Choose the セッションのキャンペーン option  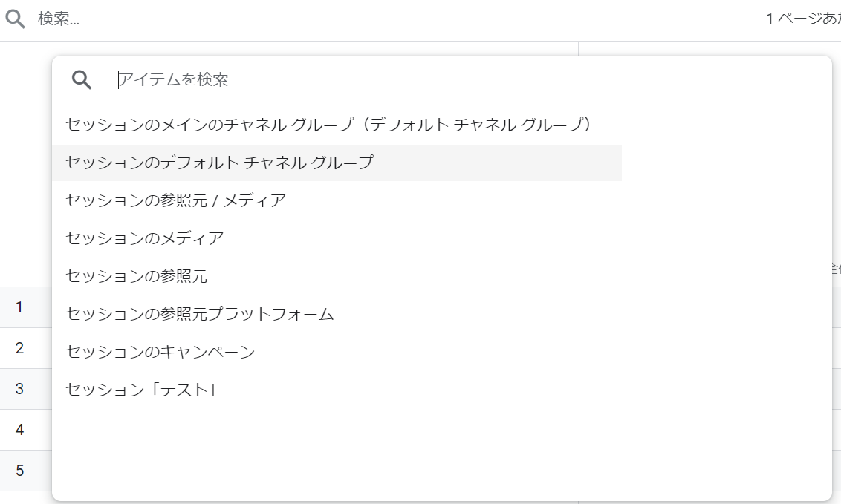pyautogui.click(x=159, y=352)
